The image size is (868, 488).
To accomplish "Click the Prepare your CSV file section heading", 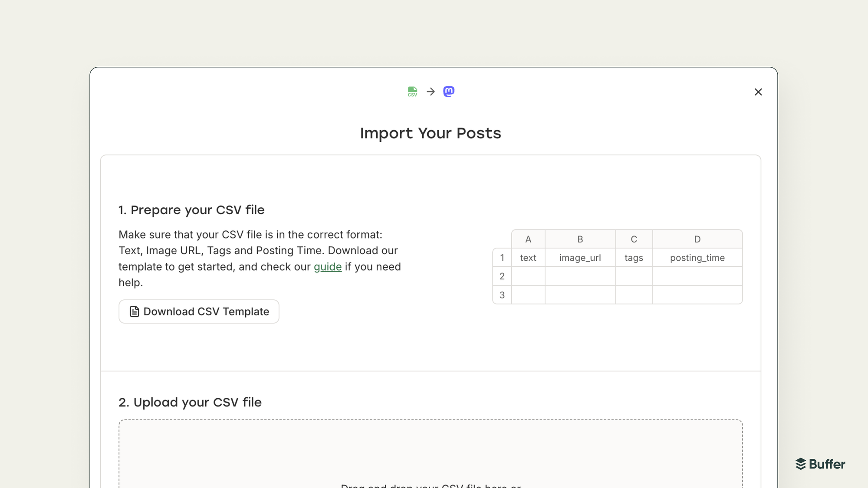I will click(x=191, y=210).
